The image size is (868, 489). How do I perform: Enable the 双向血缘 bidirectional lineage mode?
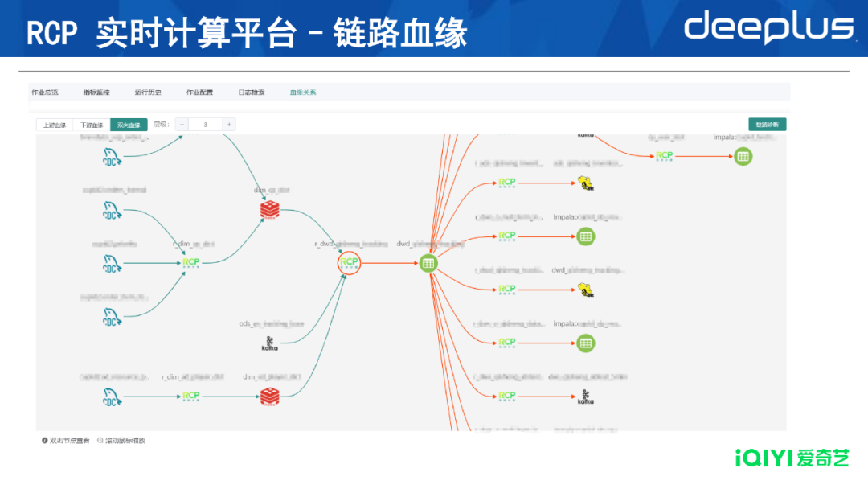coord(128,125)
